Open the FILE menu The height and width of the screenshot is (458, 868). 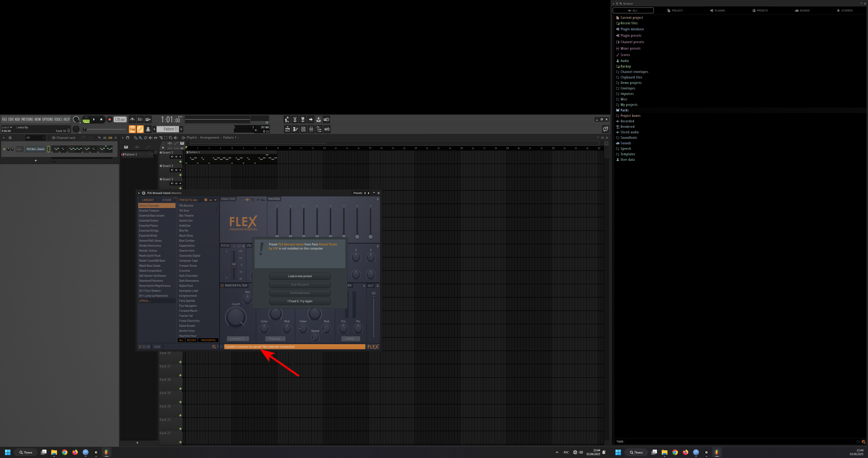pyautogui.click(x=4, y=119)
